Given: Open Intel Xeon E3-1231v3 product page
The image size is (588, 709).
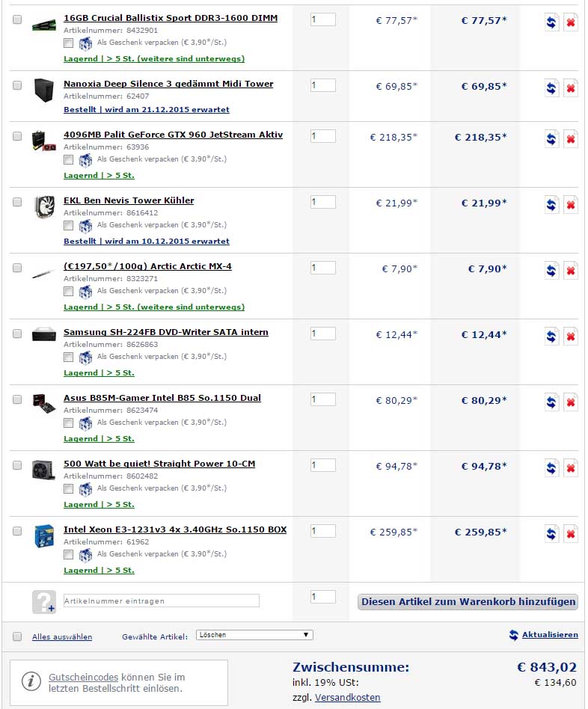Looking at the screenshot, I should coord(175,530).
